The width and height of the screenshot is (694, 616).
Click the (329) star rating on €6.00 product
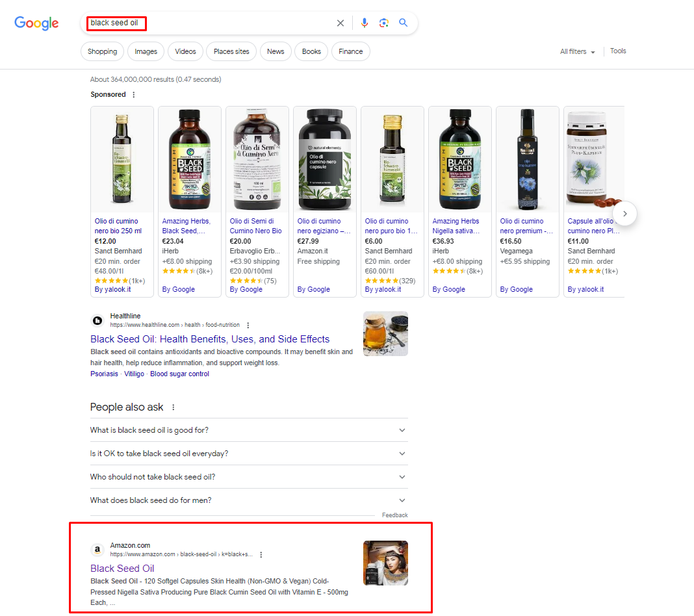(390, 281)
